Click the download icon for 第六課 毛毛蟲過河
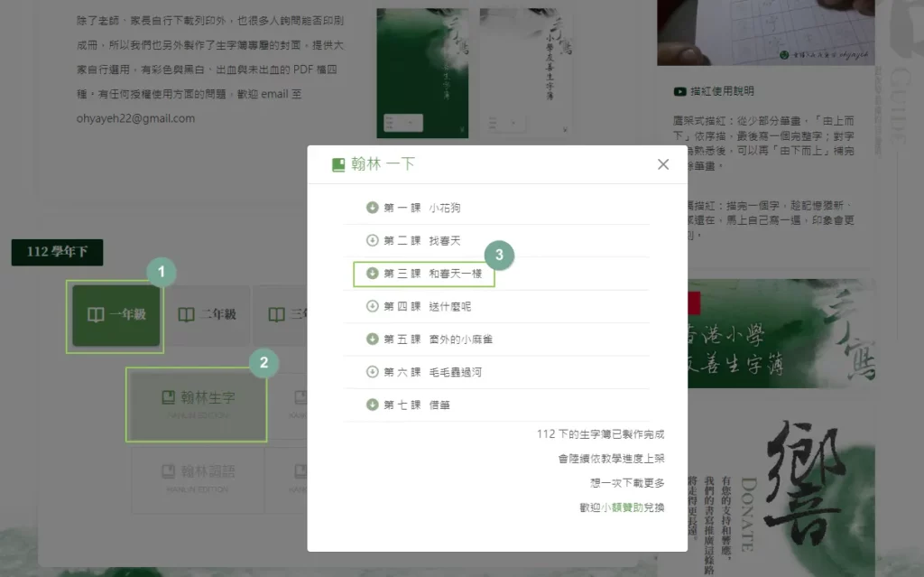Screen dimensions: 924x577 (x=372, y=372)
